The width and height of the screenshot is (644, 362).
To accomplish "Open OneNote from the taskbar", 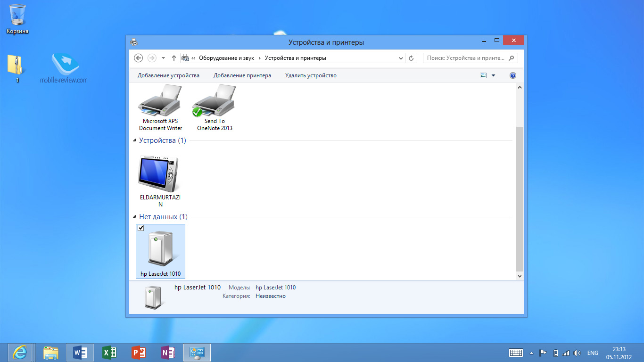I will (x=168, y=353).
